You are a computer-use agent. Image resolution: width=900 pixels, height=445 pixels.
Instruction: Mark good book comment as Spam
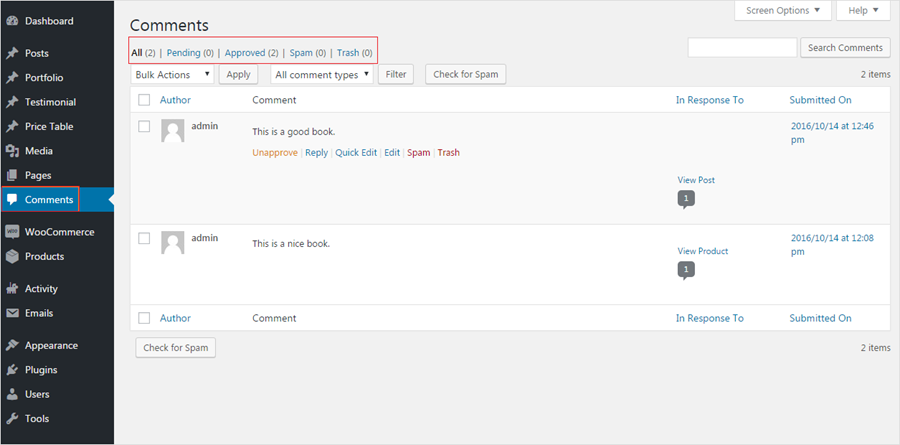[x=418, y=153]
